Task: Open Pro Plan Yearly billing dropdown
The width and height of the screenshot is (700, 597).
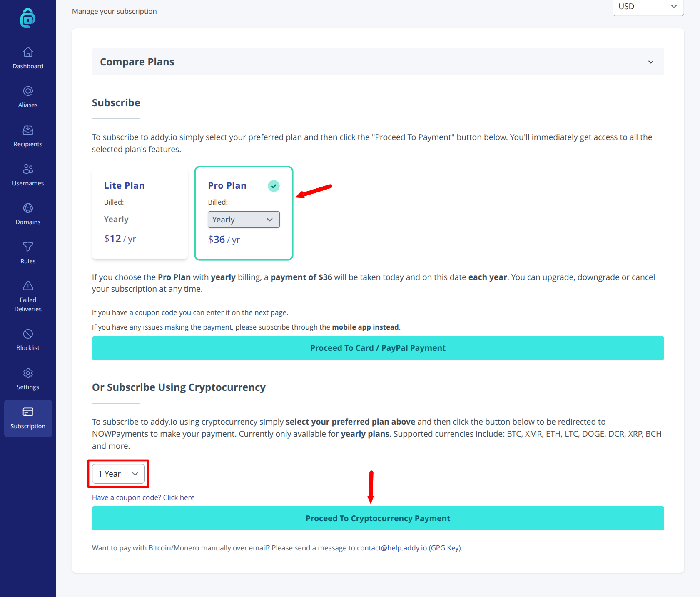Action: tap(244, 220)
